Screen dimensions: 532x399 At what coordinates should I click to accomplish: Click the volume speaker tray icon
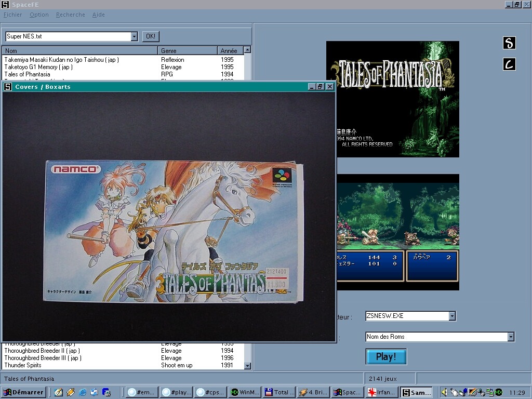(444, 392)
